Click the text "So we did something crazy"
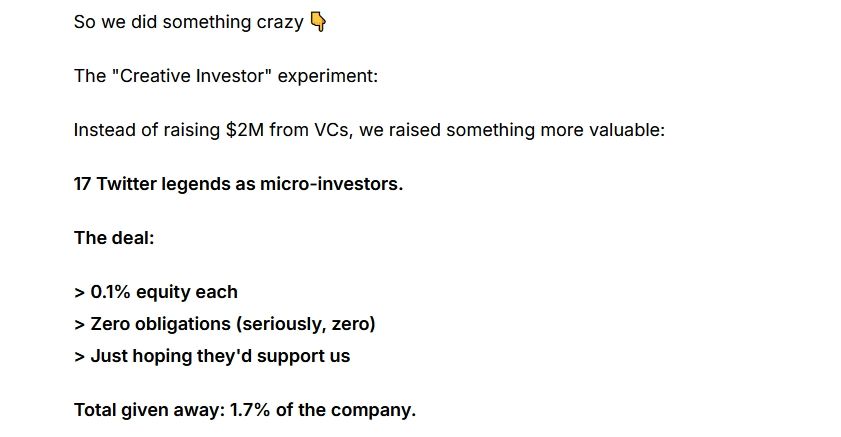Viewport: 841px width, 437px height. 188,21
